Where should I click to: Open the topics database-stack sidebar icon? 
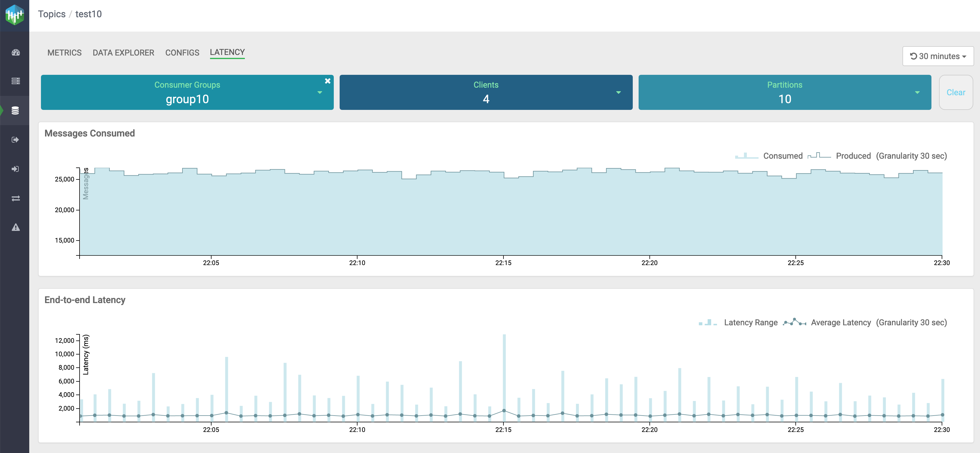pos(15,110)
